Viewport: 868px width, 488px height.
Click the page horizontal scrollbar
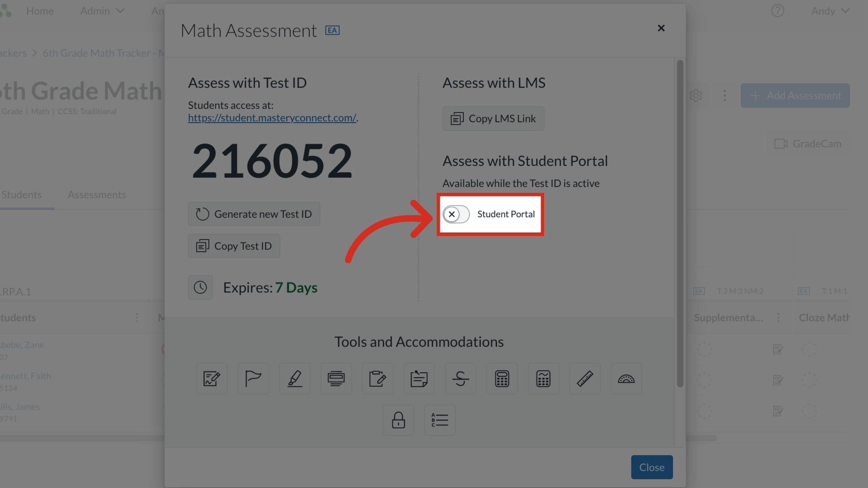358,438
